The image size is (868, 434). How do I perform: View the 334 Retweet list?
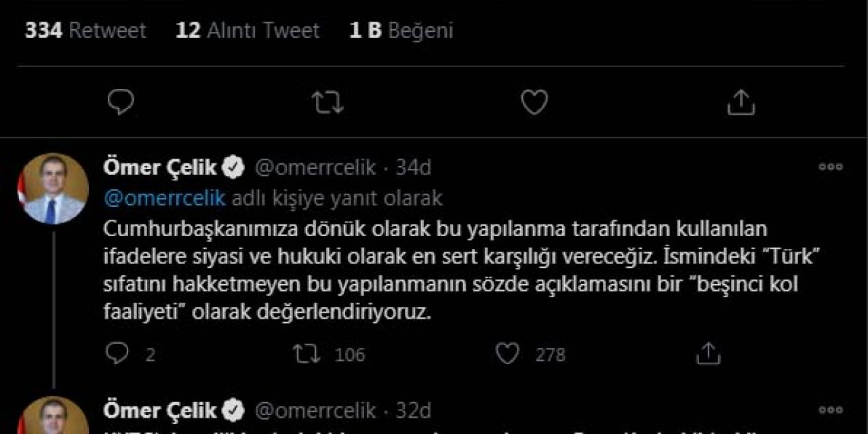click(85, 30)
